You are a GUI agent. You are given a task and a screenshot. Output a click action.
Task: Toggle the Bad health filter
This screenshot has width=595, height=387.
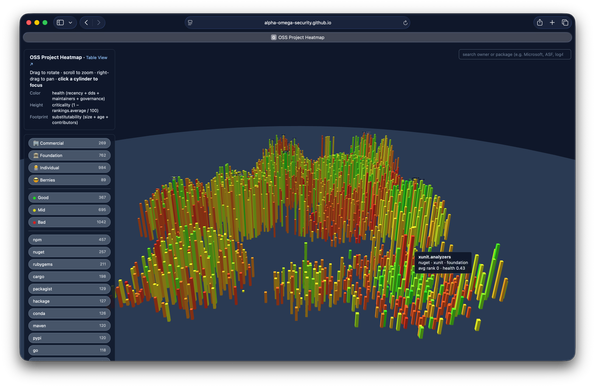(69, 222)
